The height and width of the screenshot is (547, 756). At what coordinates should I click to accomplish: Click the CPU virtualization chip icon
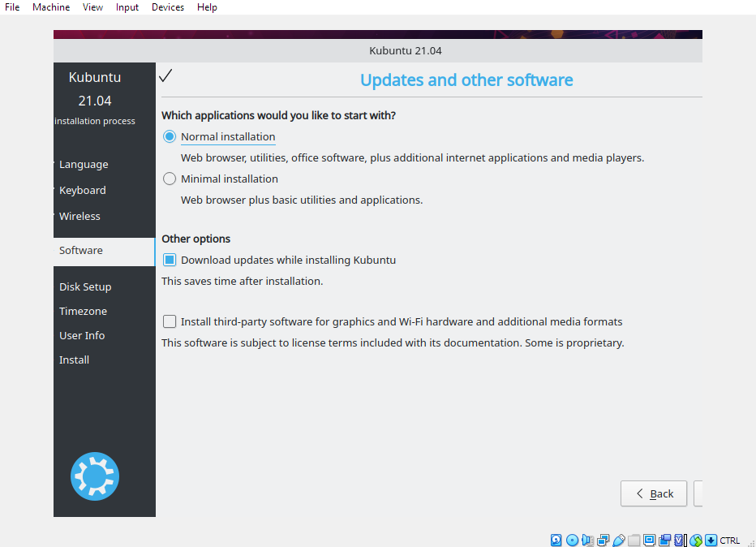679,541
